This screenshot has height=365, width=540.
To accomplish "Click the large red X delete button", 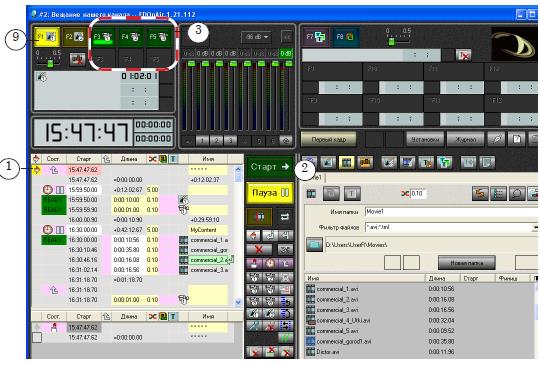I will coord(259,249).
